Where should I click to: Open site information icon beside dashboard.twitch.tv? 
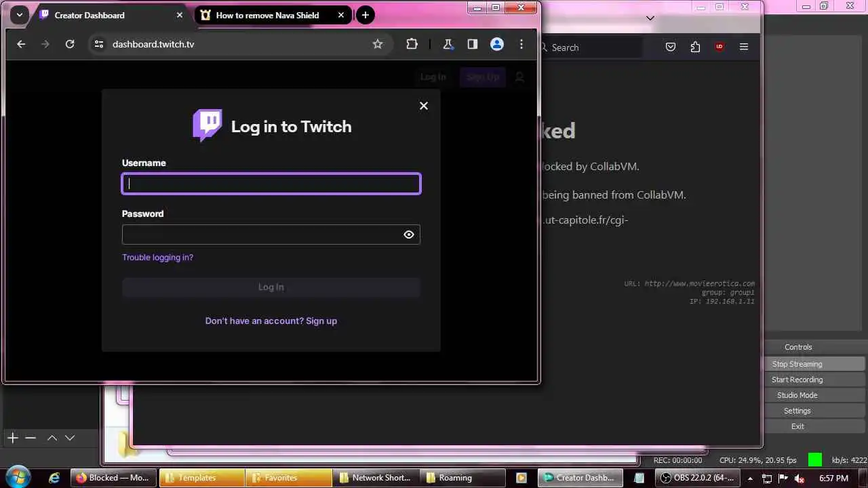pyautogui.click(x=99, y=44)
